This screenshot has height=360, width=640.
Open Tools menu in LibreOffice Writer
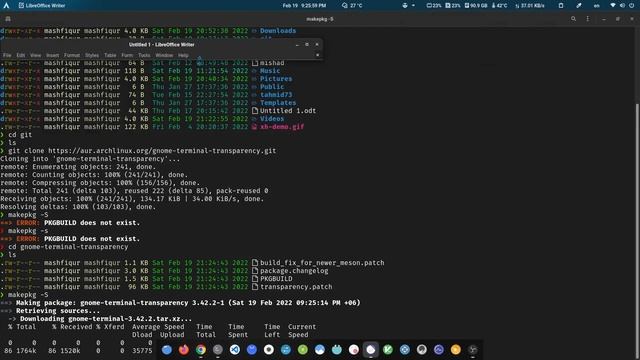(144, 55)
